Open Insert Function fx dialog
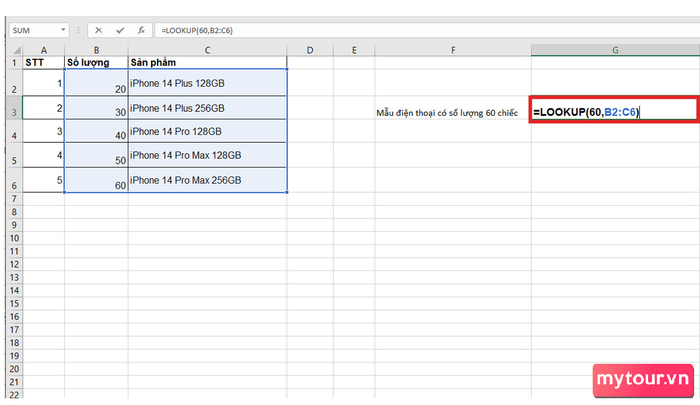 pos(141,30)
